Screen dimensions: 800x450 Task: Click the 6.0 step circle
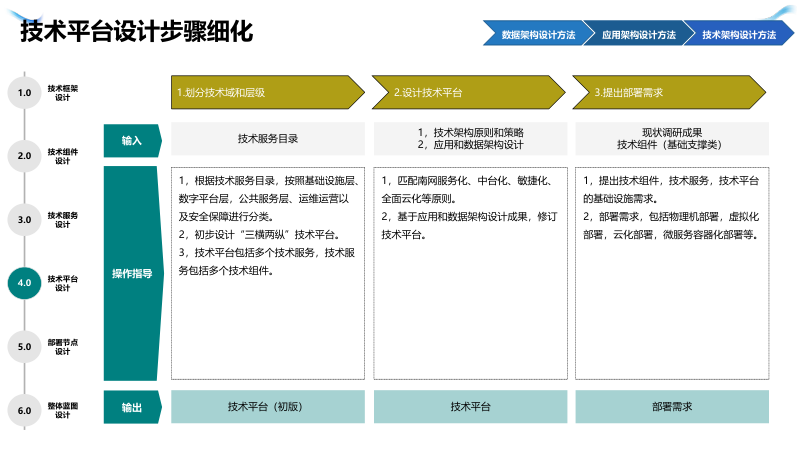(24, 410)
